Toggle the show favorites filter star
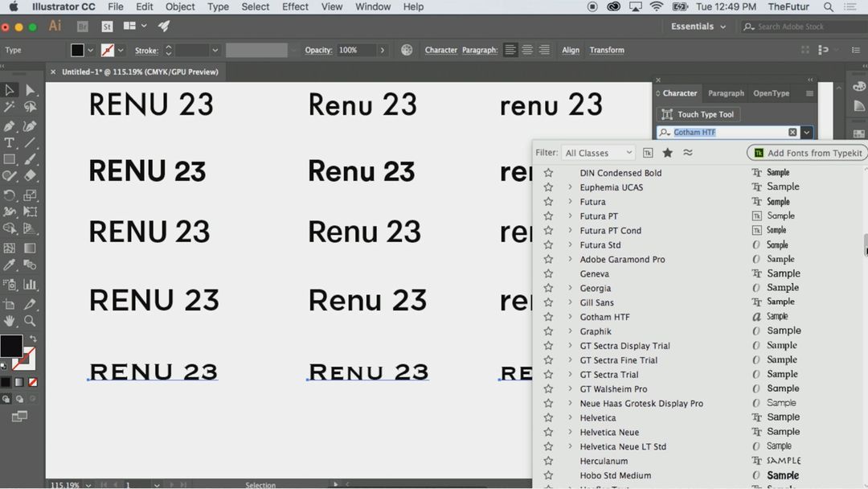The image size is (868, 489). (x=667, y=153)
